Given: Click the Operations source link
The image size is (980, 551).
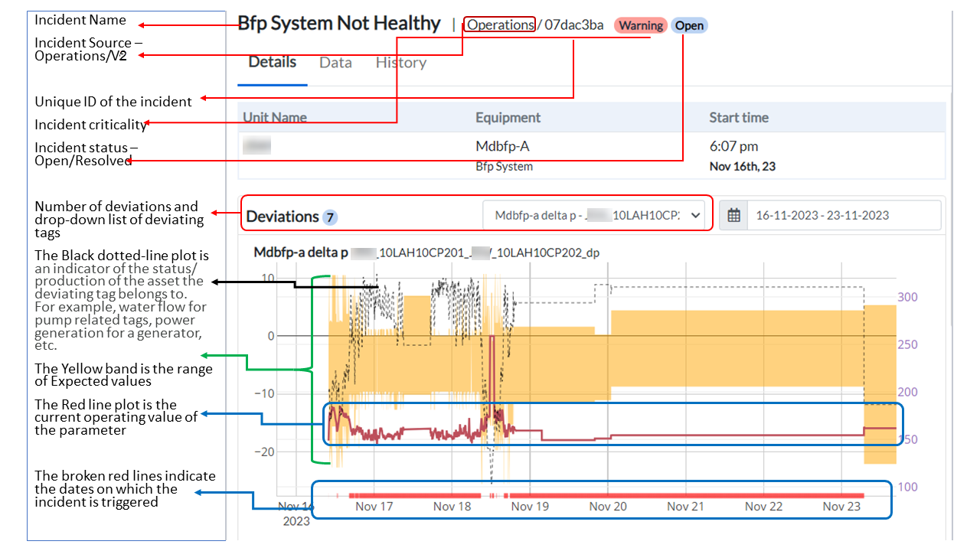Looking at the screenshot, I should click(500, 24).
